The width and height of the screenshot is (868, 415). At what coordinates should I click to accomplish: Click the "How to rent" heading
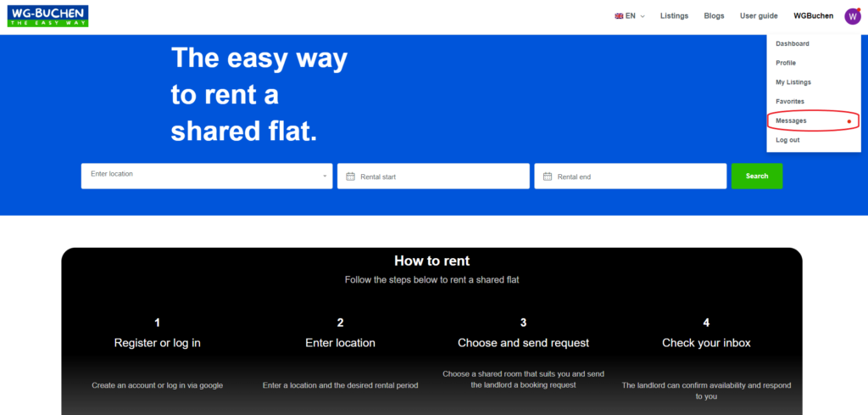431,261
